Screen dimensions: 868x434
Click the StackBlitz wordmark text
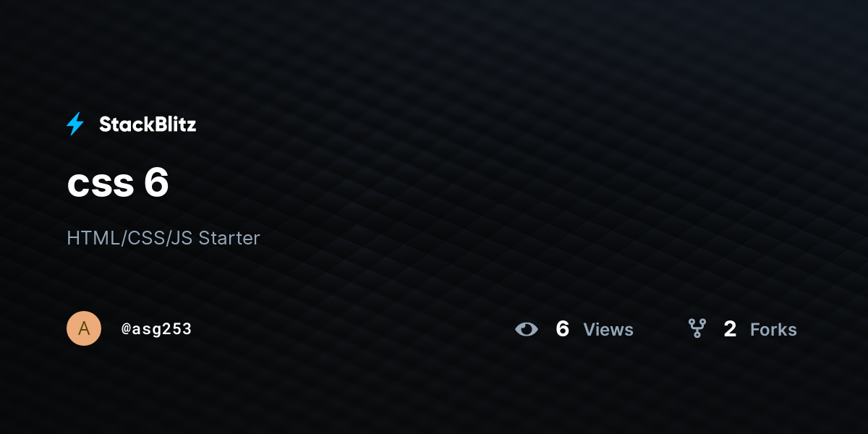point(148,124)
